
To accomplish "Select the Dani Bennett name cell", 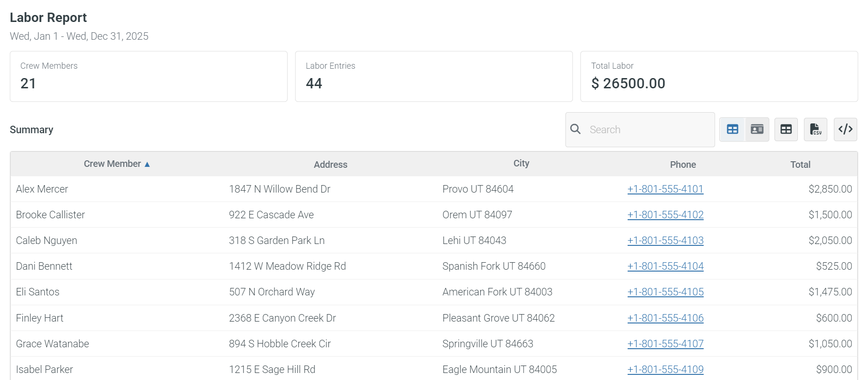I will tap(44, 266).
